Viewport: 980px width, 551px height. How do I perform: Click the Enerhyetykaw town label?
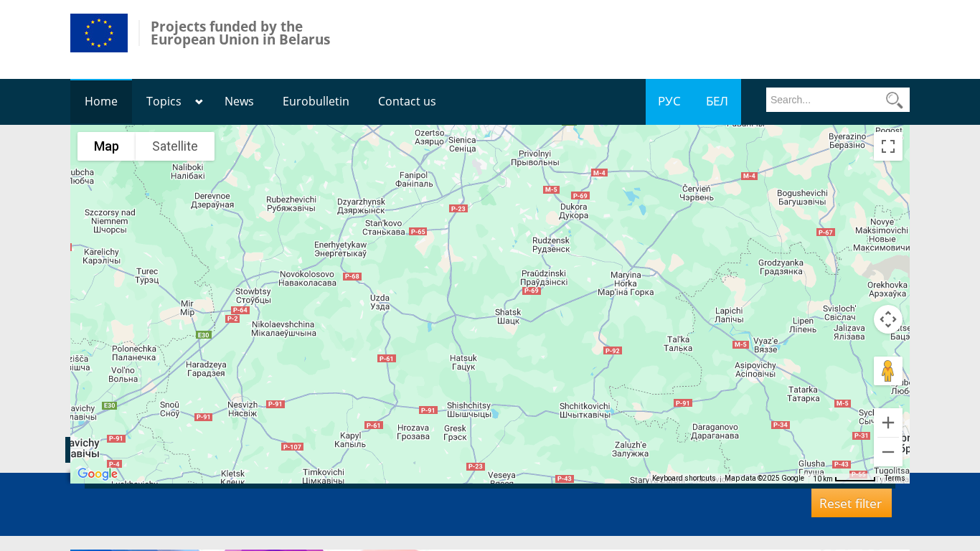point(341,249)
